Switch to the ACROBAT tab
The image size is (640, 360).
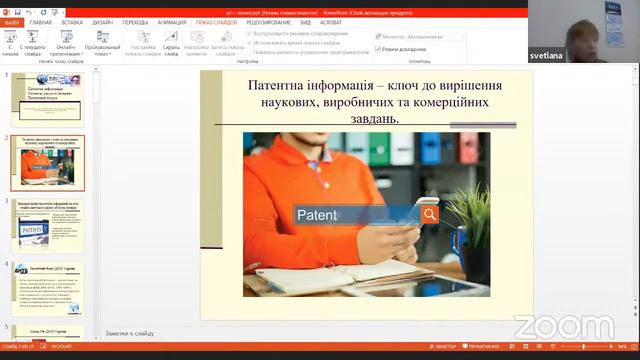(331, 22)
